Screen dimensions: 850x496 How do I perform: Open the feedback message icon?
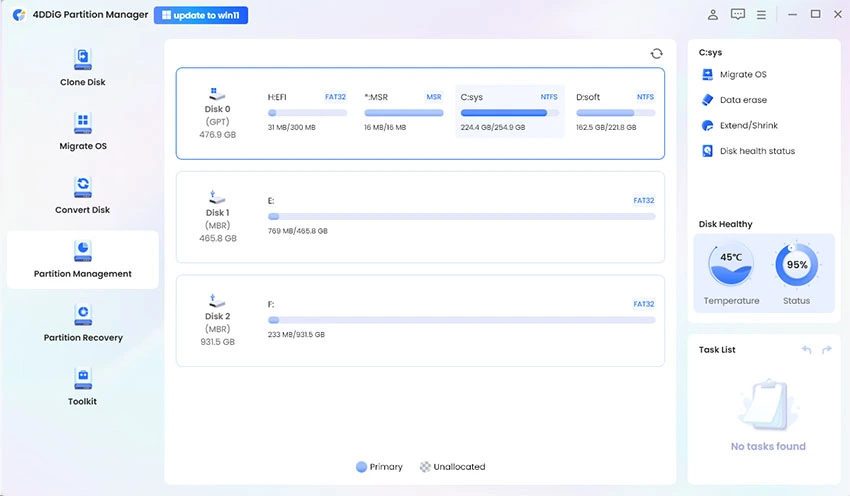point(738,15)
